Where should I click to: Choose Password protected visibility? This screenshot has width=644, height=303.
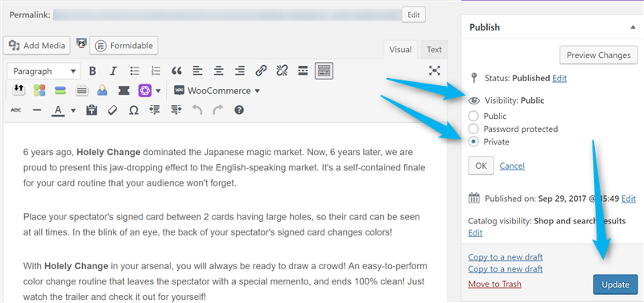pyautogui.click(x=473, y=129)
